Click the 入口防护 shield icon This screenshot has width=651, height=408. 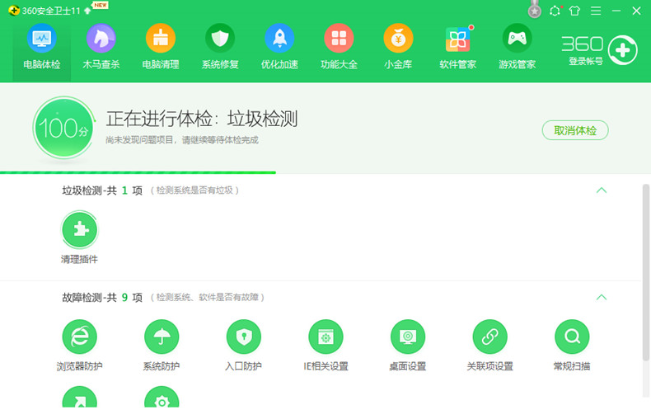pyautogui.click(x=243, y=337)
